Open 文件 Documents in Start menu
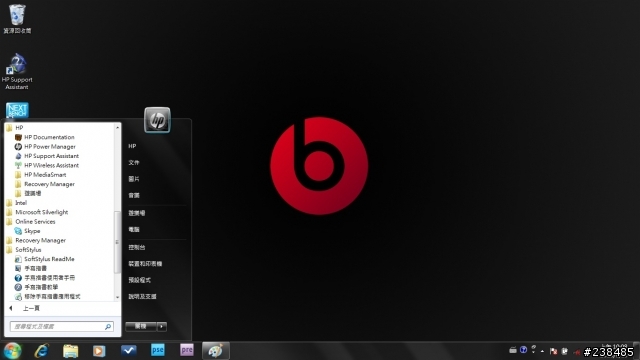This screenshot has width=640, height=360. [133, 162]
